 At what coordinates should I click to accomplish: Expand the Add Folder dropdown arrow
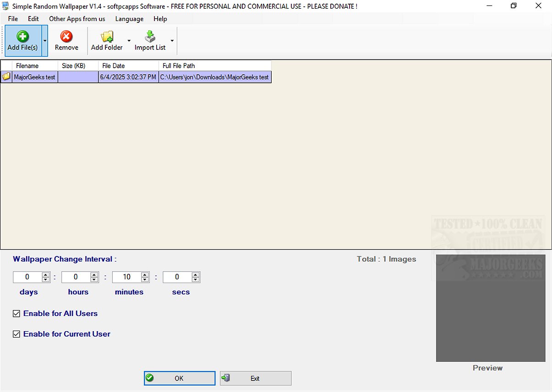129,41
